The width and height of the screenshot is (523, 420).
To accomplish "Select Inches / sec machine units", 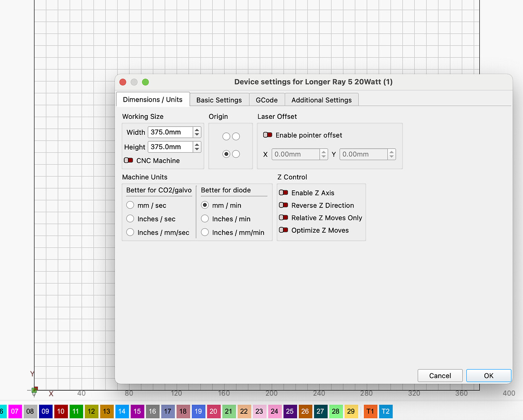I will pyautogui.click(x=130, y=218).
